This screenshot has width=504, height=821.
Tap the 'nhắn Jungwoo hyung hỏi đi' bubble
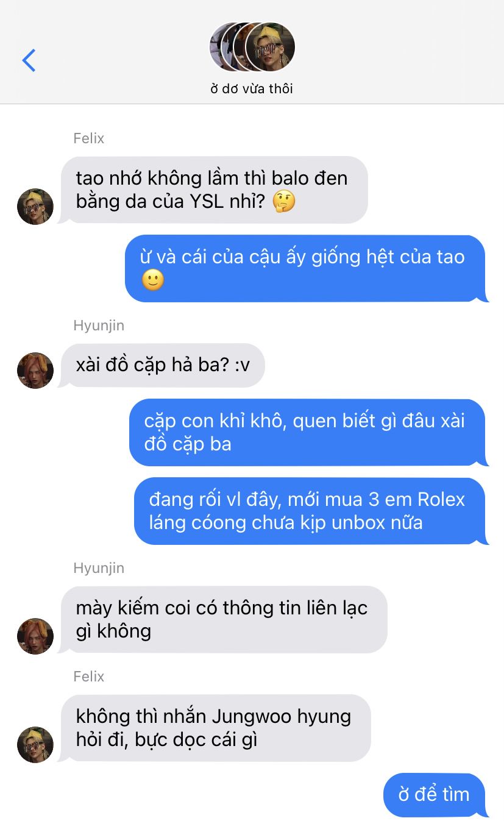tap(216, 728)
